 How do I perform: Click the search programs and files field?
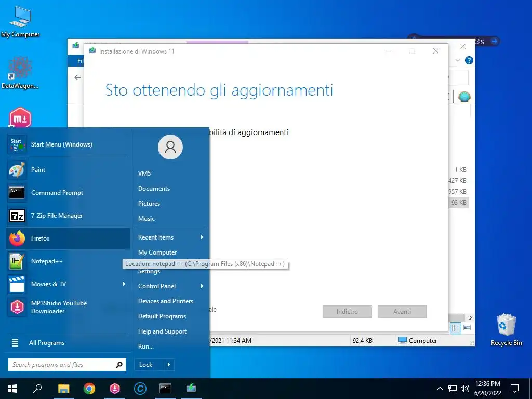(61, 365)
